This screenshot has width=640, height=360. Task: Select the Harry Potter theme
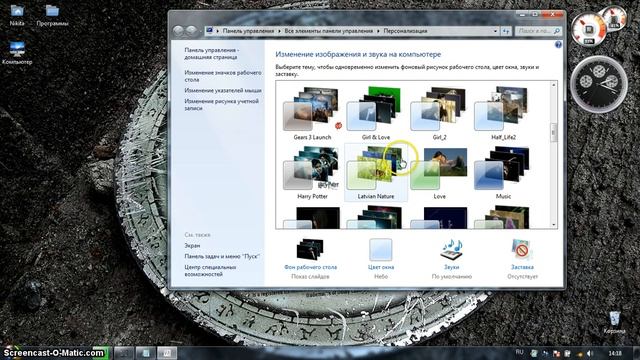pos(312,172)
